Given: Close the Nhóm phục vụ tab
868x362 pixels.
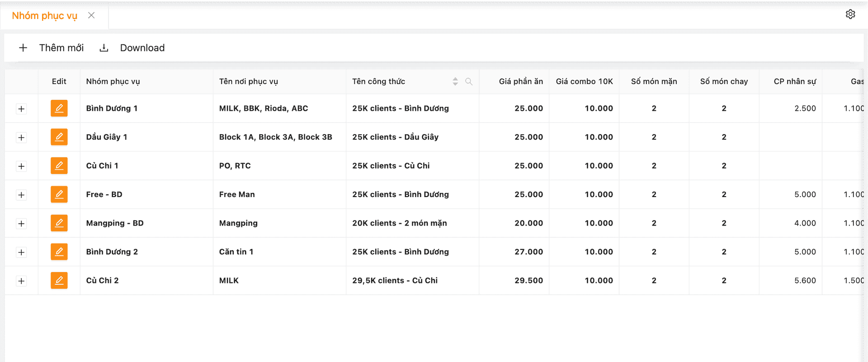Looking at the screenshot, I should pyautogui.click(x=91, y=15).
